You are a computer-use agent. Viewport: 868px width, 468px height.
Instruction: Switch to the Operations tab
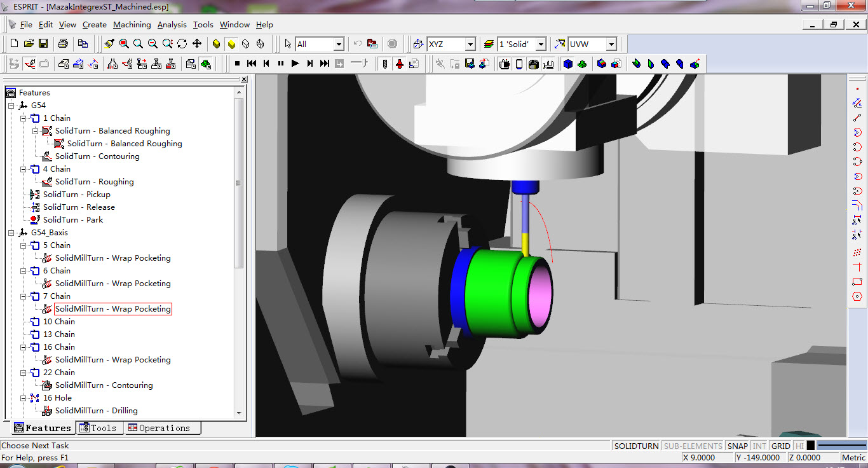click(161, 428)
